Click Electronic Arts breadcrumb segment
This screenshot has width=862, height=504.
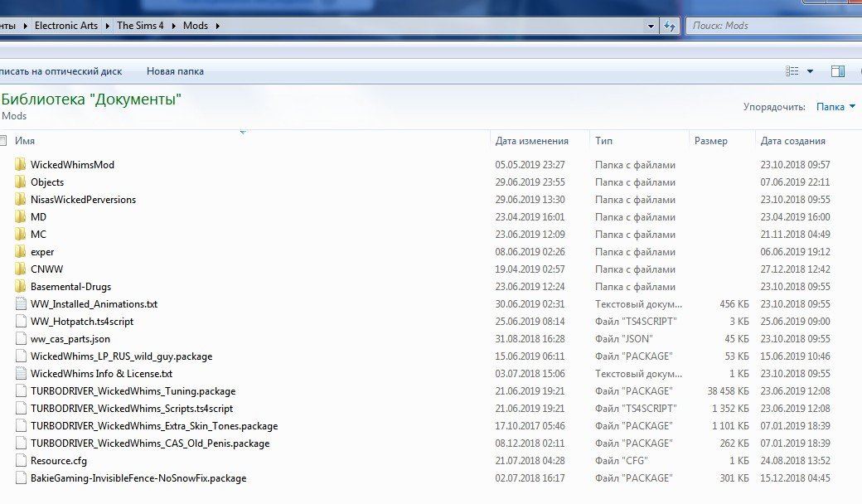66,25
